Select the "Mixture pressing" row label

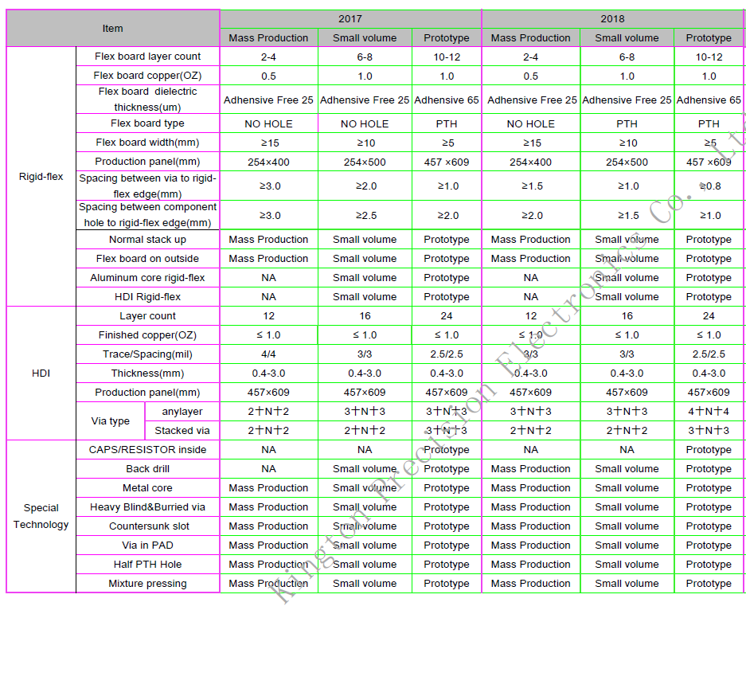(x=147, y=584)
